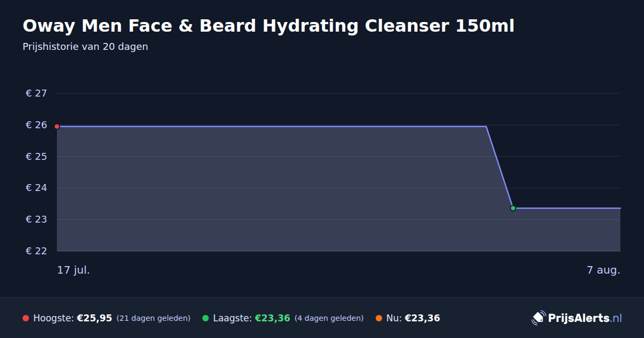Click the € 22 axis label
Screen dimensions: 644x338
(36, 251)
